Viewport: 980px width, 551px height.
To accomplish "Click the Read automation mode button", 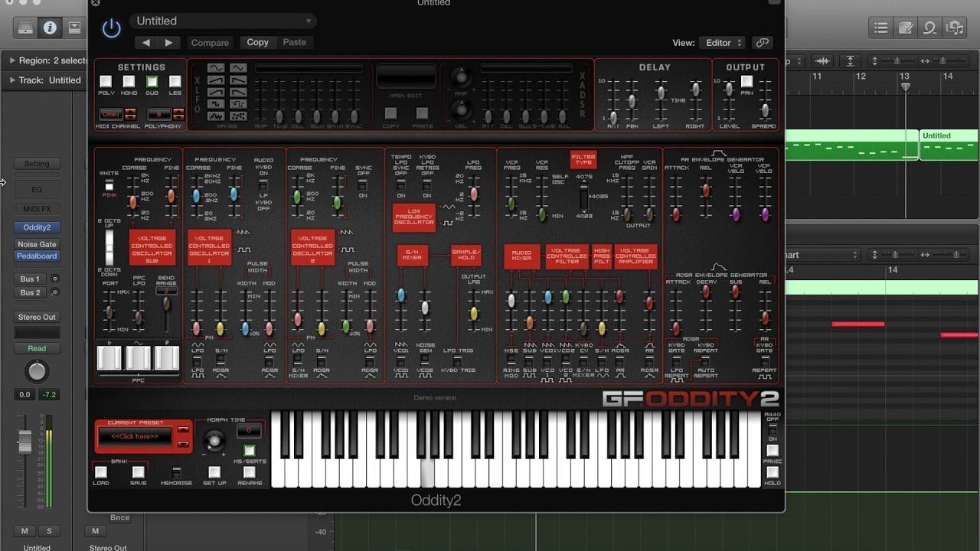I will [37, 348].
